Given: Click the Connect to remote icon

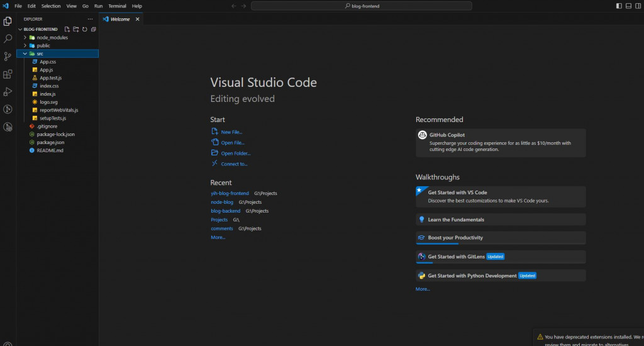Looking at the screenshot, I should (x=214, y=163).
